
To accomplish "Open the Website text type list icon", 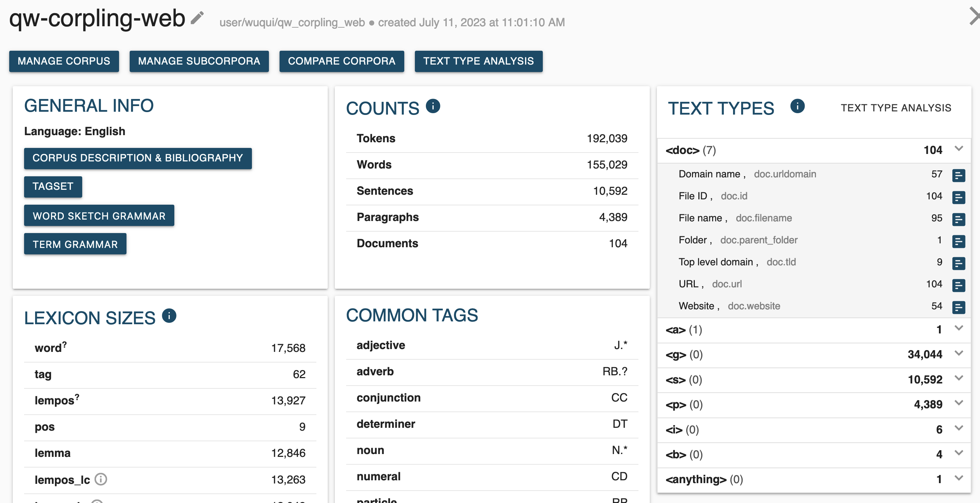I will tap(958, 307).
